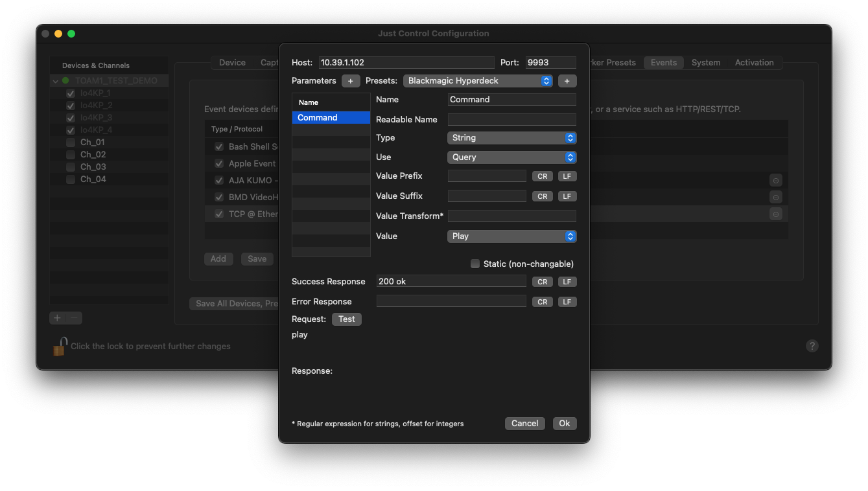Click the Test request button

pyautogui.click(x=347, y=319)
